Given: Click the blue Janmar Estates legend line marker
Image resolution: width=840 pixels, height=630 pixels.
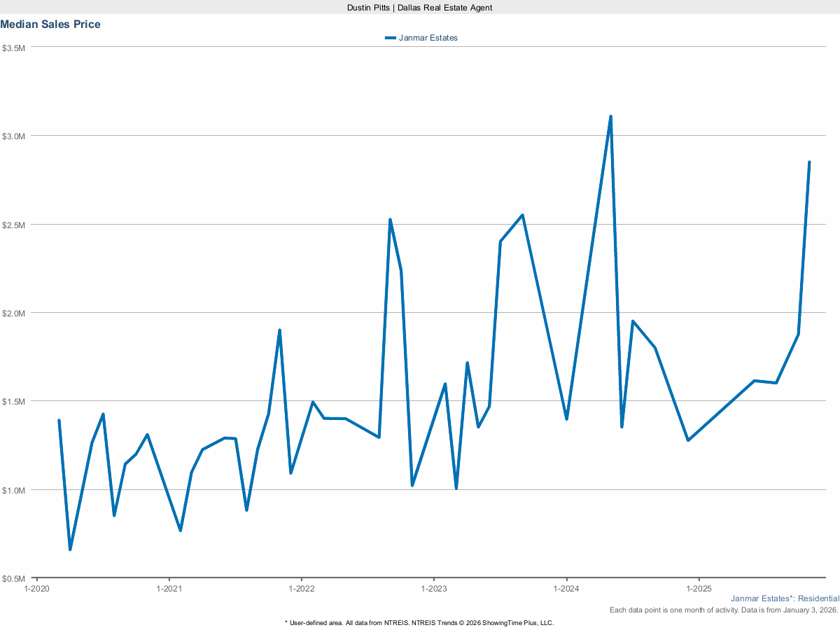Looking at the screenshot, I should pos(390,38).
